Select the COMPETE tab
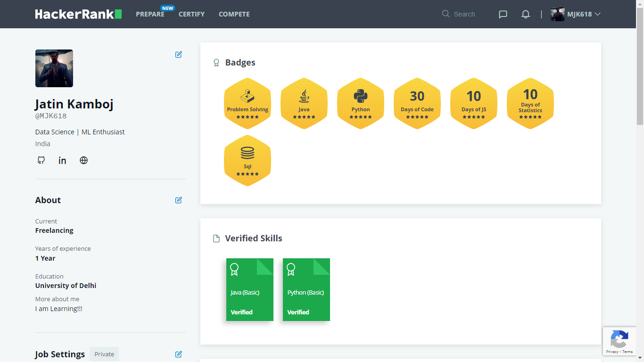 point(234,14)
